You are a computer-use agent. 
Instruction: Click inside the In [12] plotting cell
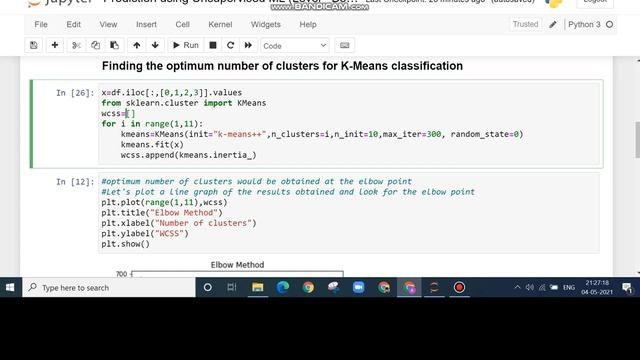(x=349, y=213)
